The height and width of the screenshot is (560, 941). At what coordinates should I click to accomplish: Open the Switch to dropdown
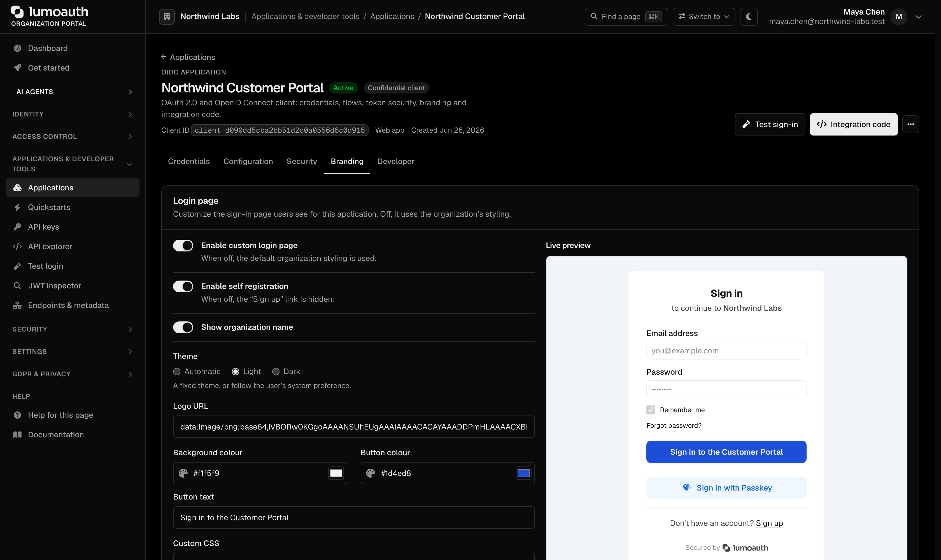[704, 17]
